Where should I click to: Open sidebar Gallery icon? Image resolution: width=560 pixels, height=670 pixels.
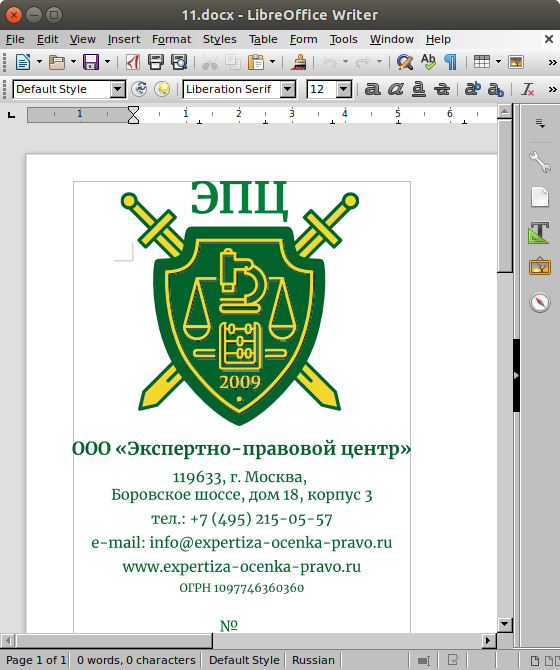[x=540, y=267]
